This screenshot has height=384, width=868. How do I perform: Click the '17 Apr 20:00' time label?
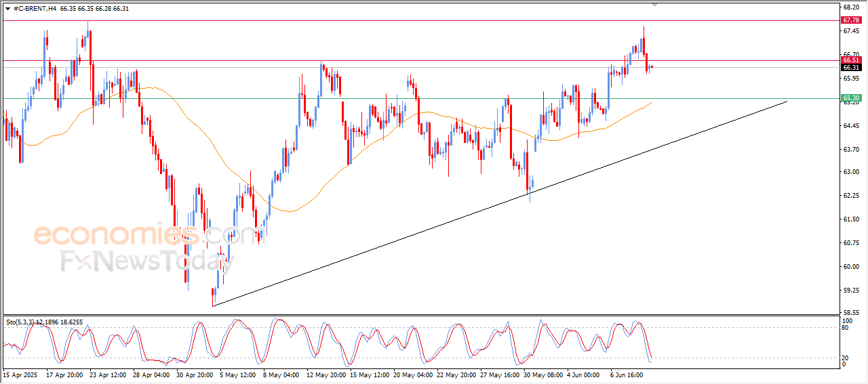coord(64,374)
